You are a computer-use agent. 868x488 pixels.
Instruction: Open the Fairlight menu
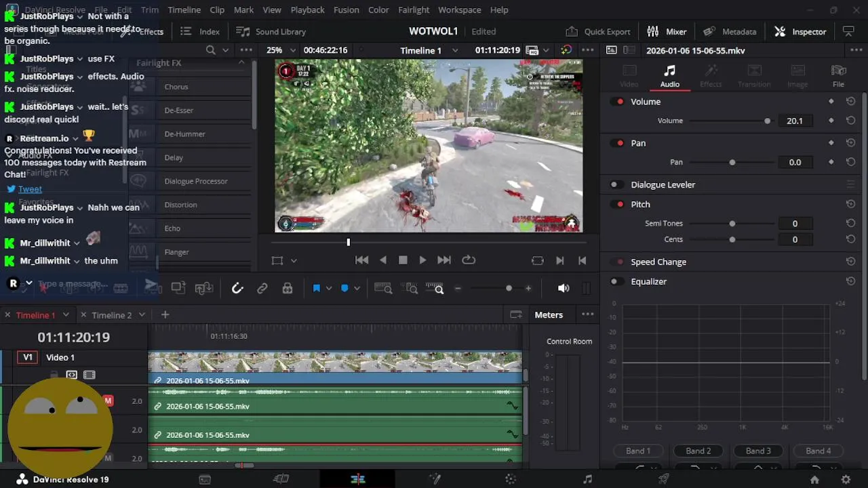[x=414, y=9]
